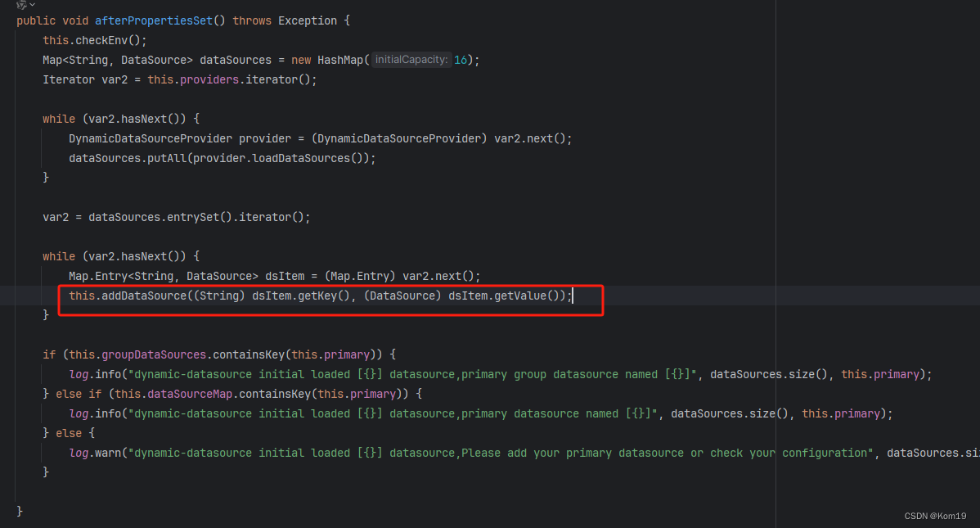Viewport: 980px width, 528px height.
Task: Click the 'HashMap' class name
Action: pyautogui.click(x=340, y=60)
